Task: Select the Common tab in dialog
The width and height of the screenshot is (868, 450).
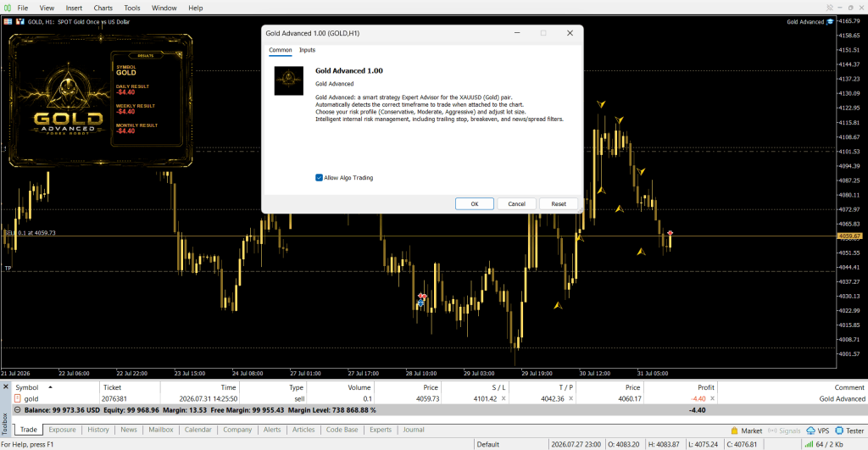Action: point(280,50)
